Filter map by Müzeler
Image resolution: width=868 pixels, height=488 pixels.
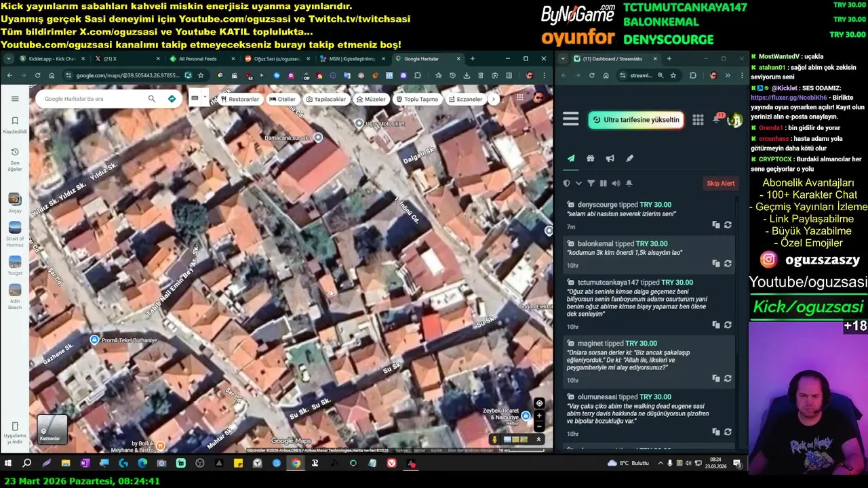[x=370, y=99]
